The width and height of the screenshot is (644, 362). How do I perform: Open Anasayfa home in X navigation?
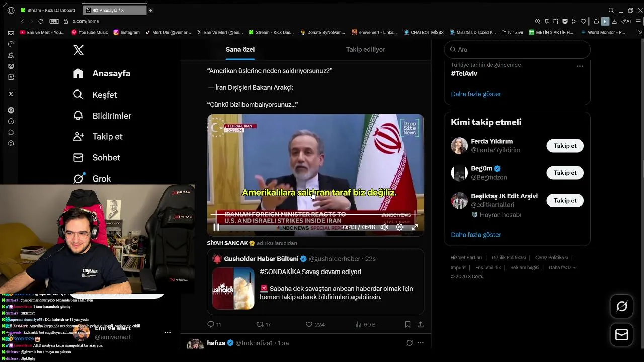[x=102, y=73]
